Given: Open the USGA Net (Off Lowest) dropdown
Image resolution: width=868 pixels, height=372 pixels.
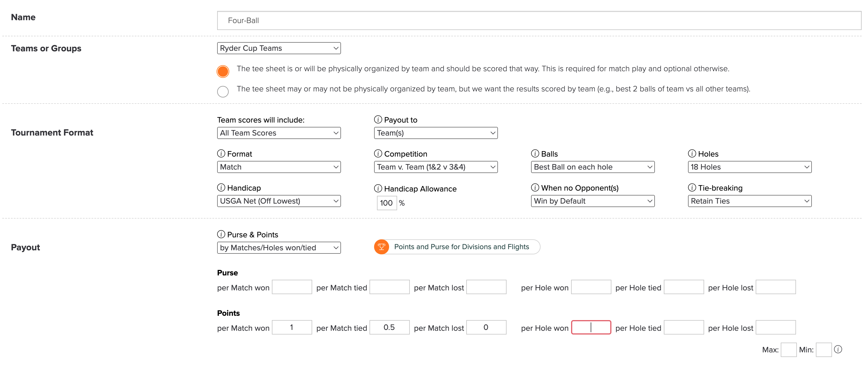Looking at the screenshot, I should 279,201.
